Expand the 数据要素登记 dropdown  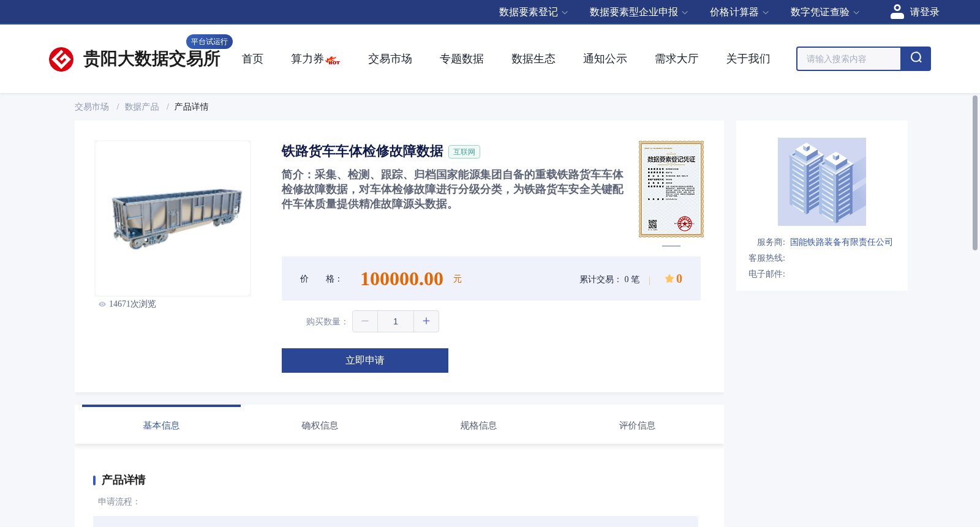coord(533,12)
